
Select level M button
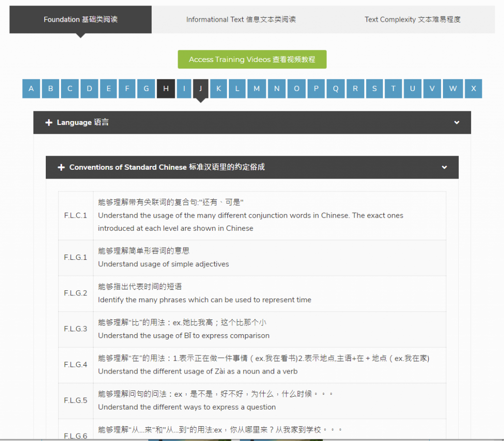tap(256, 89)
